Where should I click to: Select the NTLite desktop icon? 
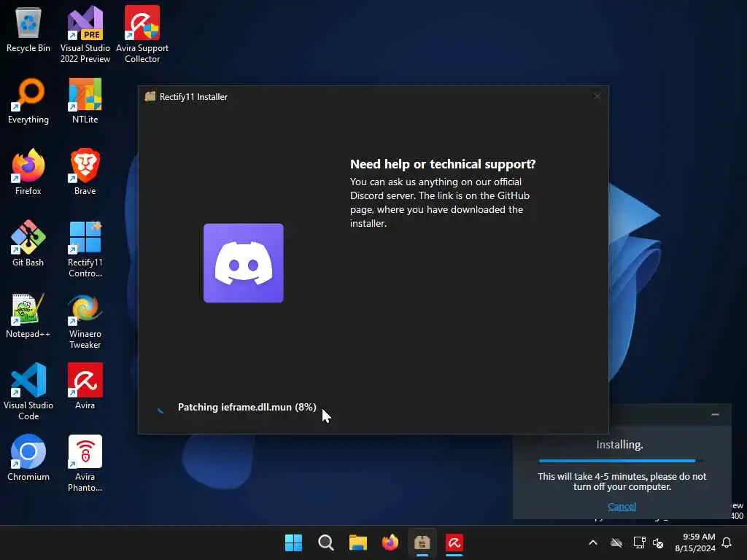[85, 101]
